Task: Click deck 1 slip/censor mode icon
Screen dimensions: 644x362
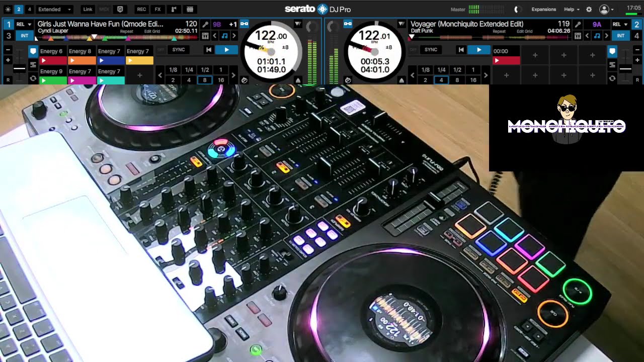Action: coord(245,80)
